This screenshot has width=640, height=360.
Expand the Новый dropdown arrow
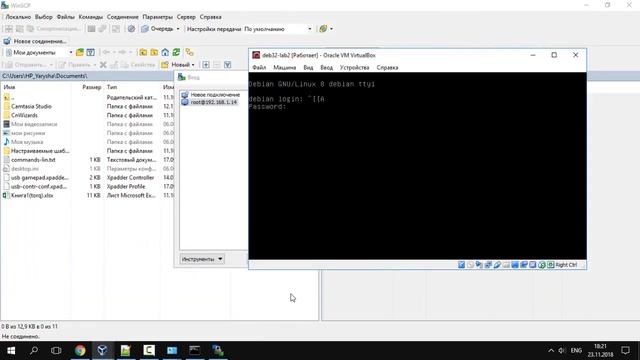click(x=193, y=64)
